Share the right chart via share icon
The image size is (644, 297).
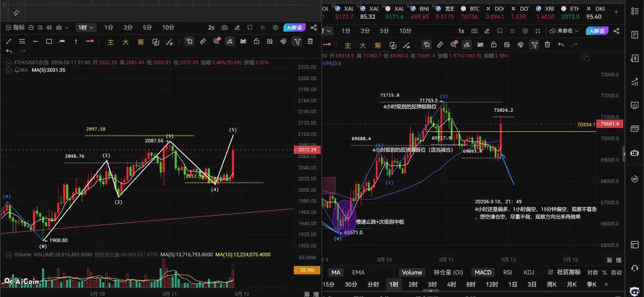pos(616,31)
